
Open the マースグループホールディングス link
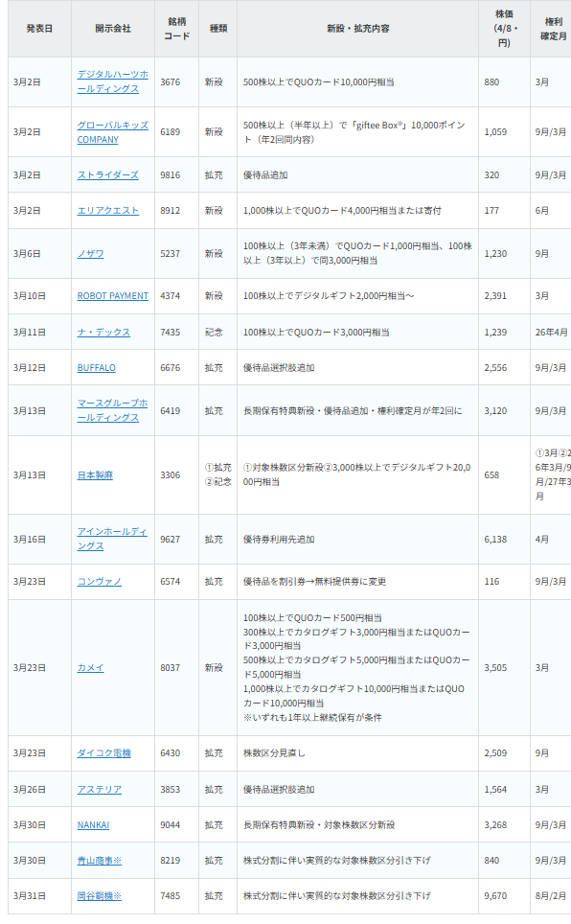click(x=112, y=410)
